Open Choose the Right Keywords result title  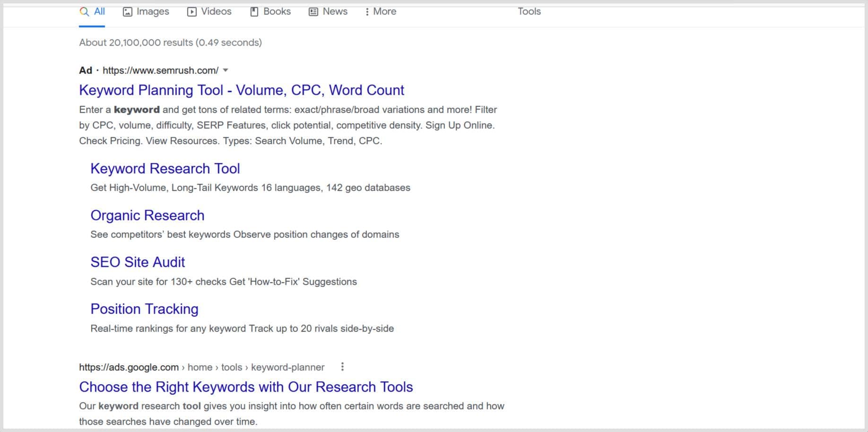tap(246, 387)
